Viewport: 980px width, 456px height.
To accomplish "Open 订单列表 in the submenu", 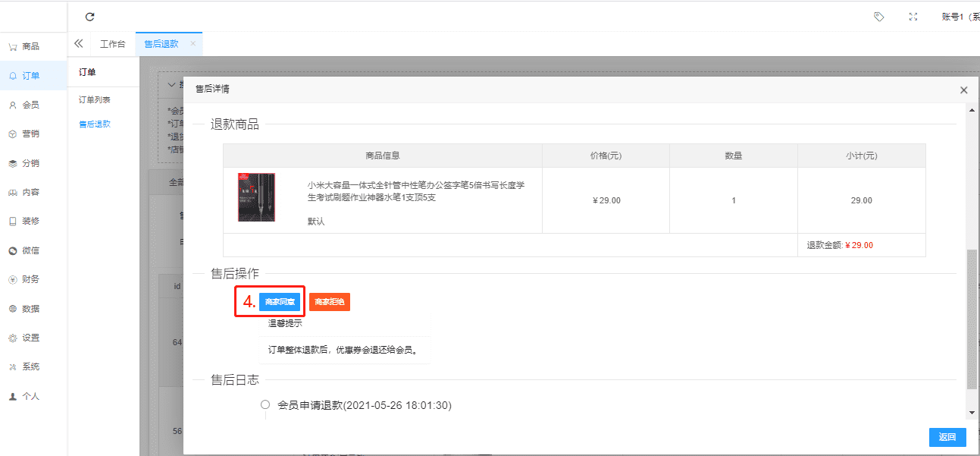I will click(95, 99).
